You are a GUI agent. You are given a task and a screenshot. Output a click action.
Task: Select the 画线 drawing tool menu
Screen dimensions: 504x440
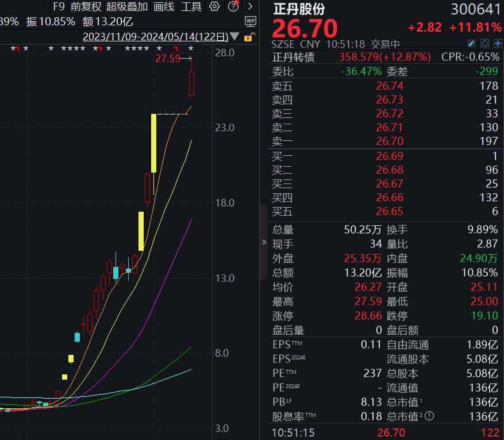pyautogui.click(x=164, y=6)
